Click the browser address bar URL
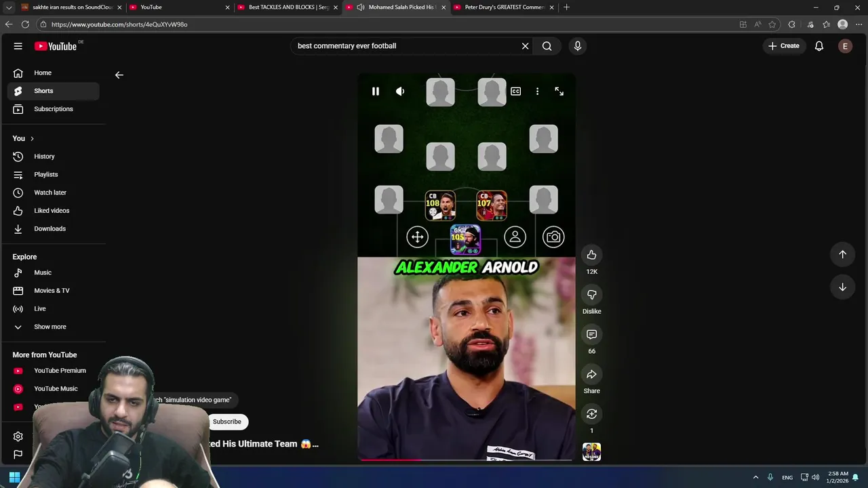868x488 pixels. point(119,24)
